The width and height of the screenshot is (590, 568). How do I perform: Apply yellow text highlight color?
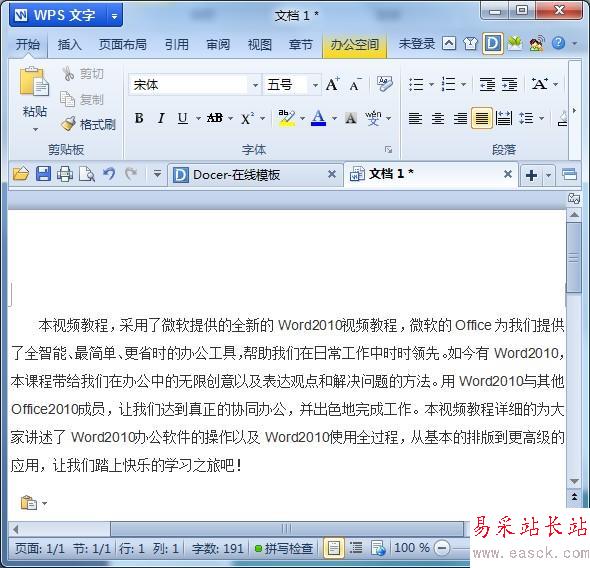[286, 118]
